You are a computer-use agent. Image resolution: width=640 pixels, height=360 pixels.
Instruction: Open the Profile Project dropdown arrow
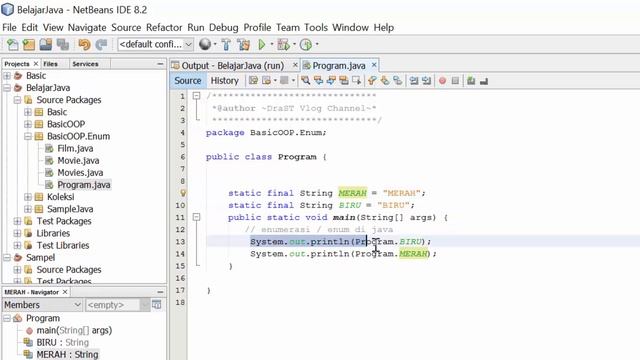317,44
